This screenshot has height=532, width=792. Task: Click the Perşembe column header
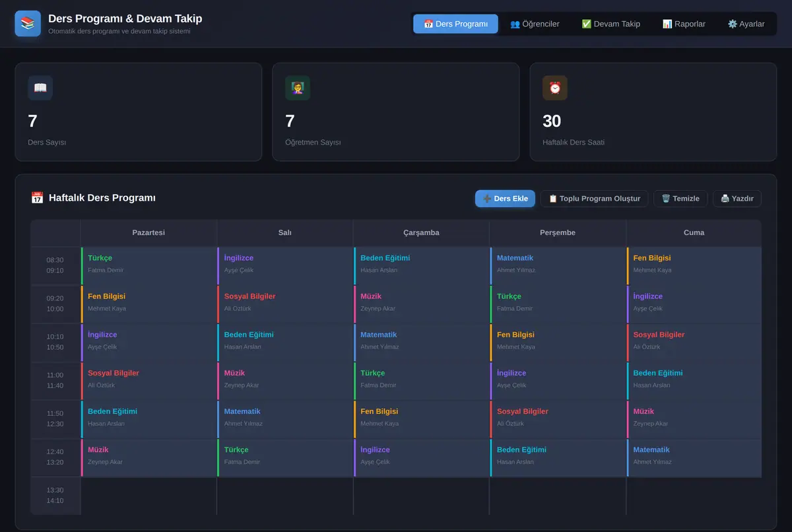pos(558,233)
